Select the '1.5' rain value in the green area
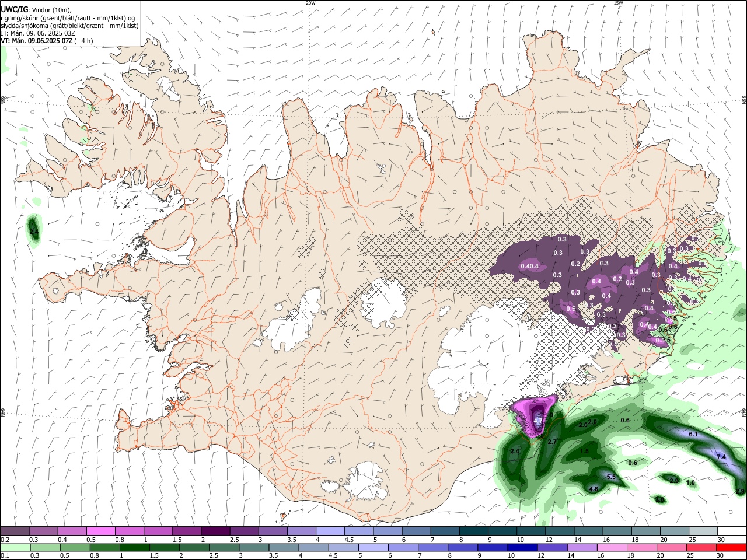 pyautogui.click(x=584, y=452)
